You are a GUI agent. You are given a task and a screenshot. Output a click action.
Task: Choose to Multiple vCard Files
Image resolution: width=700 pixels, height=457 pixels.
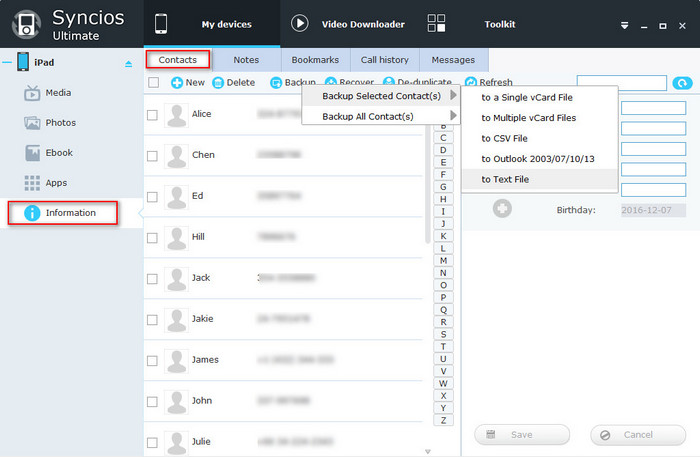coord(540,118)
